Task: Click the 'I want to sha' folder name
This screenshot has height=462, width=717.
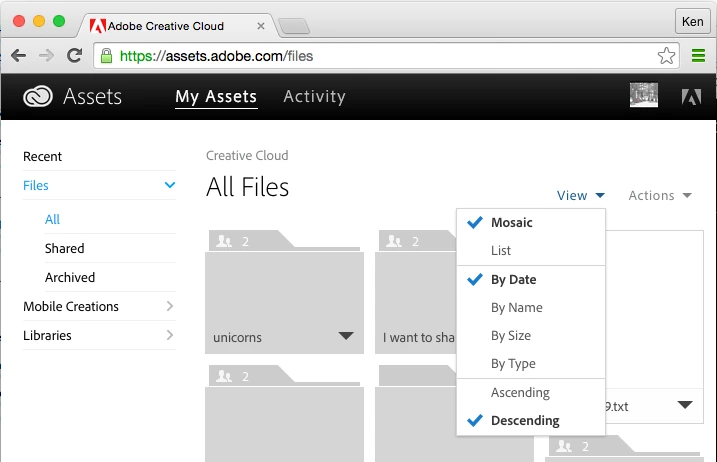Action: 418,338
